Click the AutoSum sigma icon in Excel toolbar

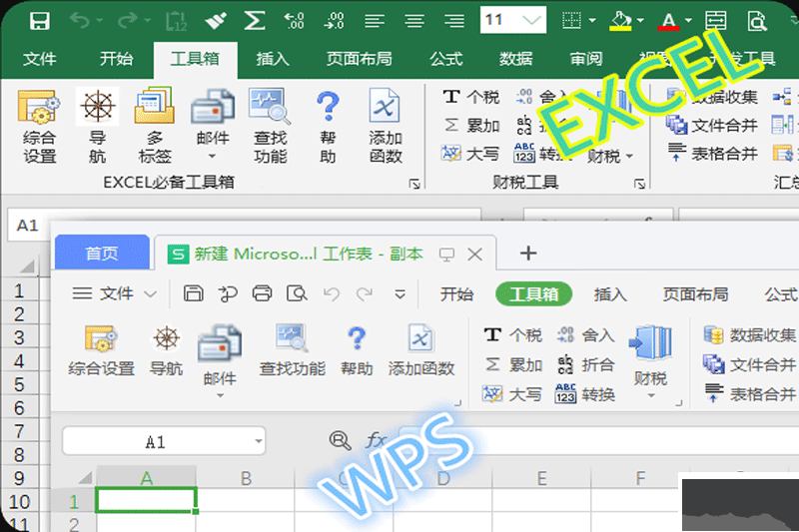coord(255,21)
